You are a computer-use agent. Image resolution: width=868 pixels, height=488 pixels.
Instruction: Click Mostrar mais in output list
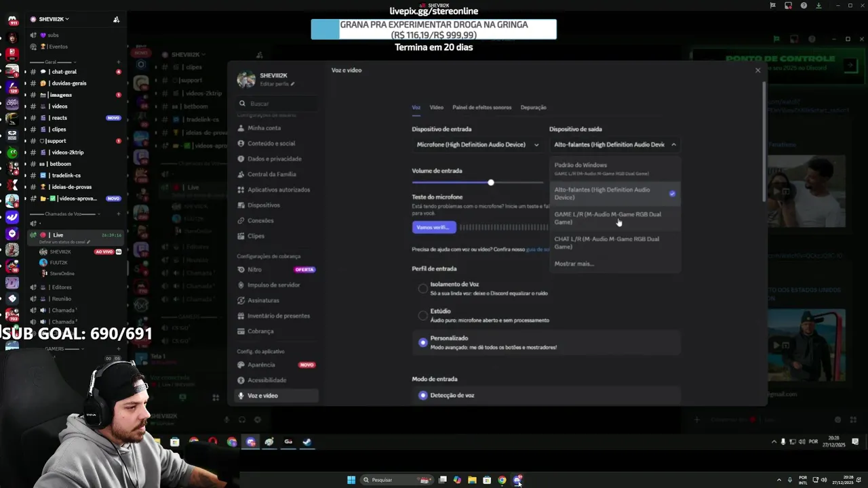(x=574, y=264)
